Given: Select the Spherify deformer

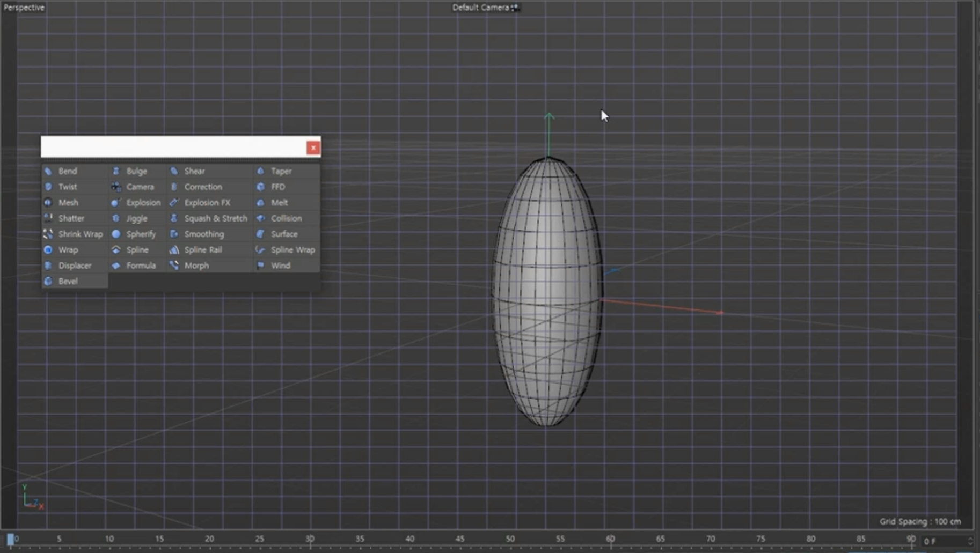Looking at the screenshot, I should [137, 234].
